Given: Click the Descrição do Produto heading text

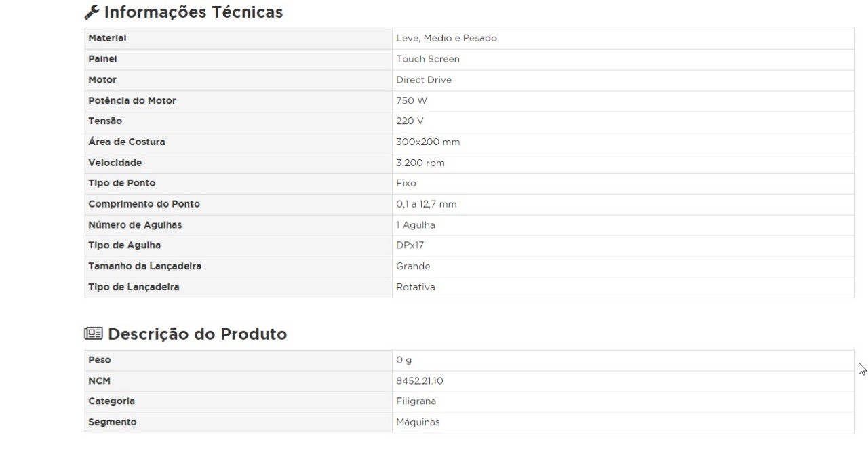Looking at the screenshot, I should [x=197, y=334].
